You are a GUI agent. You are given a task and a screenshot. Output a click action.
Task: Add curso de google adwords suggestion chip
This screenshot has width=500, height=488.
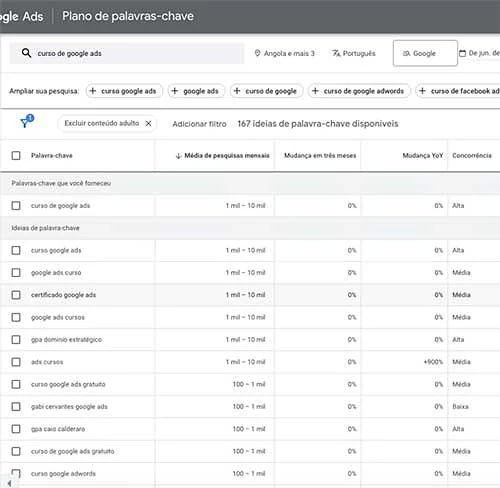click(x=359, y=91)
